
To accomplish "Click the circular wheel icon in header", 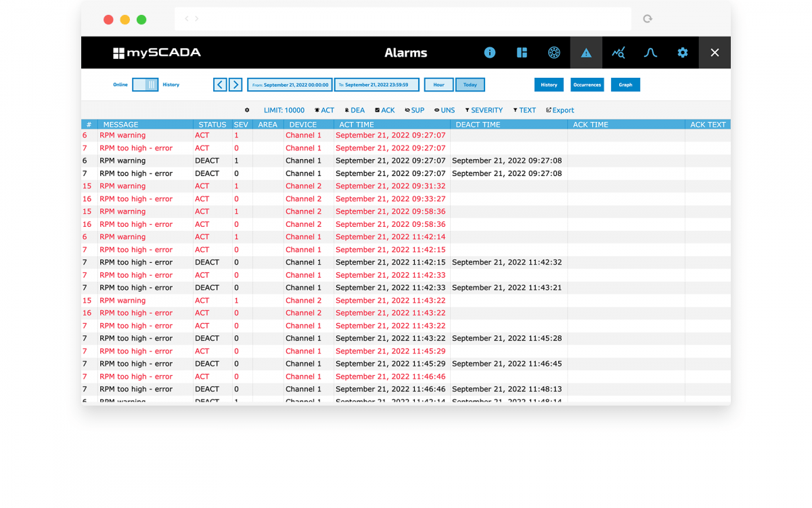I will [554, 53].
